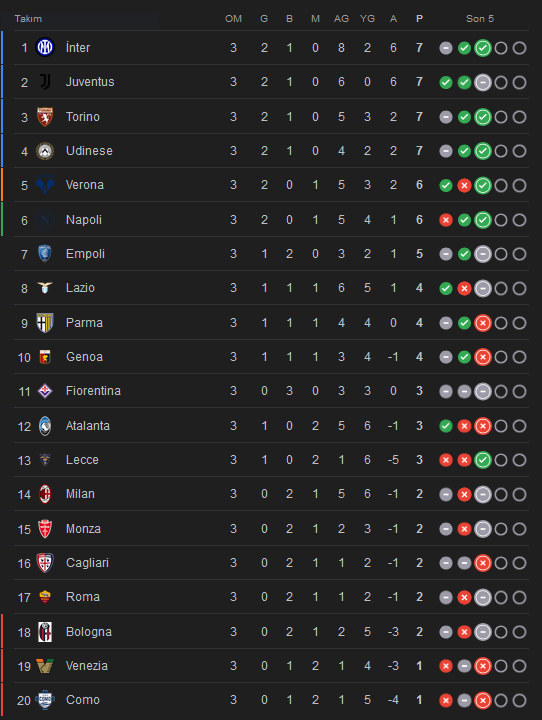Open the Udinese team link
542x720 pixels.
[89, 151]
